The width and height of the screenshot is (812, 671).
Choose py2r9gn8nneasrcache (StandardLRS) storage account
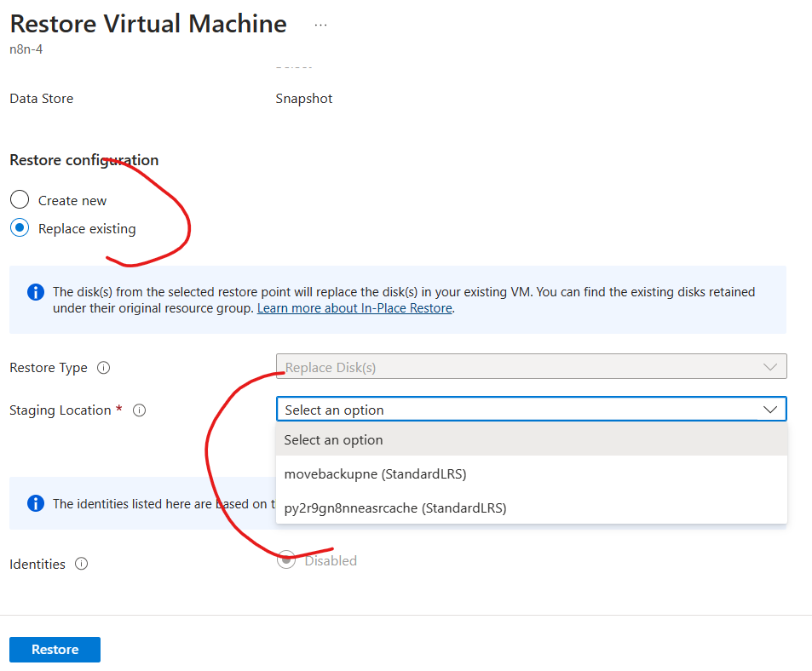click(395, 508)
